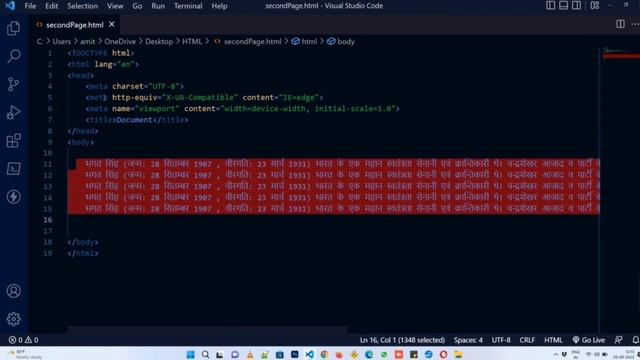Open the Search view in activity bar
This screenshot has height=360, width=640.
[13, 56]
